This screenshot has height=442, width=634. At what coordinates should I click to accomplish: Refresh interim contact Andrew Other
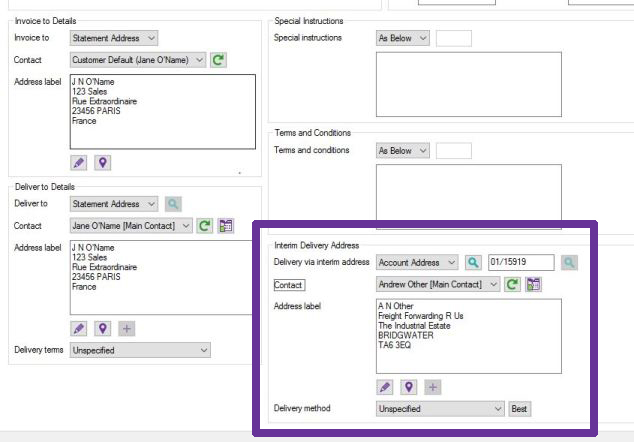coord(512,285)
